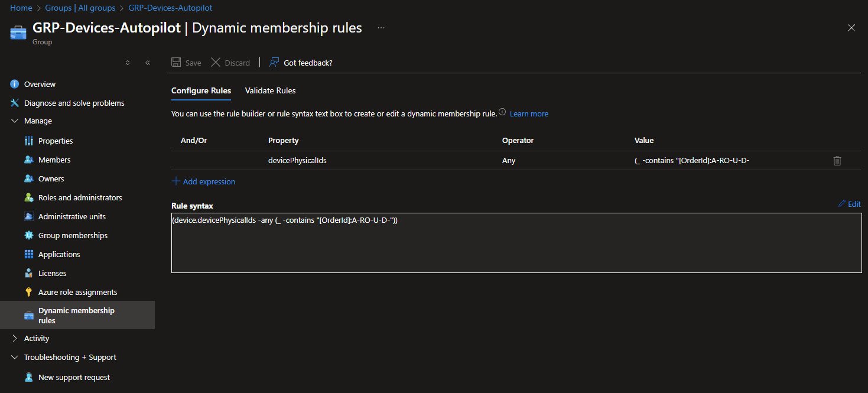Image resolution: width=868 pixels, height=393 pixels.
Task: Open the Learn more link
Action: (529, 113)
